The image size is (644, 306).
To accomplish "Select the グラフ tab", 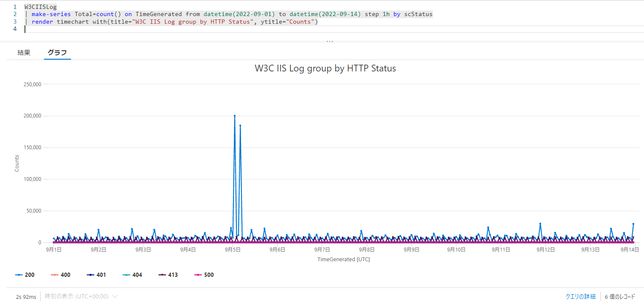I will point(57,53).
